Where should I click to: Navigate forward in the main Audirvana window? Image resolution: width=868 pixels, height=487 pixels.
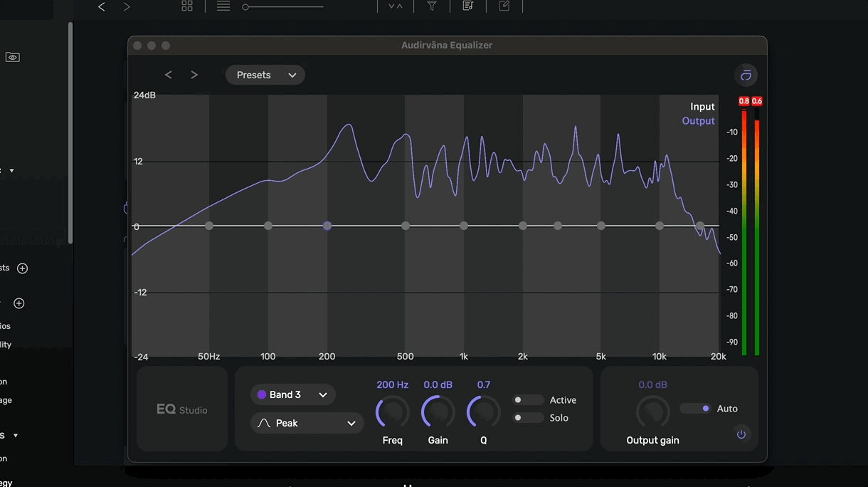[127, 6]
